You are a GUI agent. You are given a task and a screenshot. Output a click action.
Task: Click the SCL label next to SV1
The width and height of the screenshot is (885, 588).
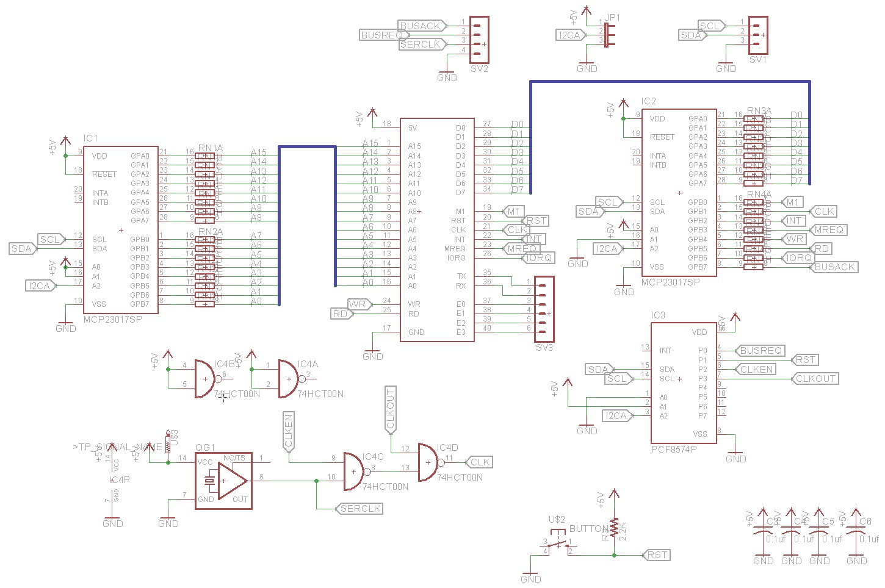point(712,26)
